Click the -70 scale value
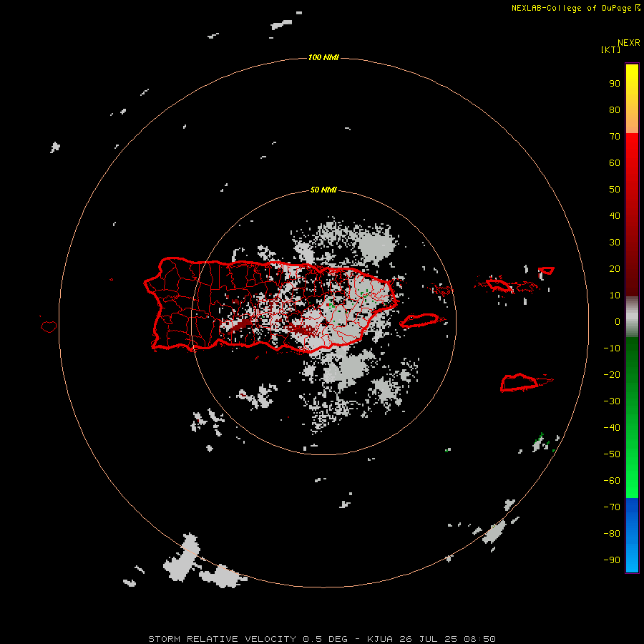Viewport: 644px width, 644px height. coord(612,507)
